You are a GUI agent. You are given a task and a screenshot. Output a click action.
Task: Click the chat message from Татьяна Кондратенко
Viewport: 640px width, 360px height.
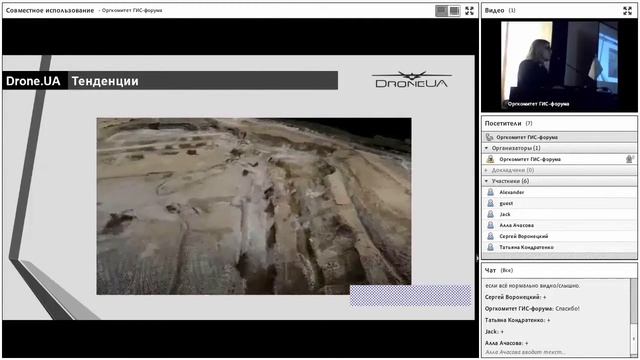(518, 320)
